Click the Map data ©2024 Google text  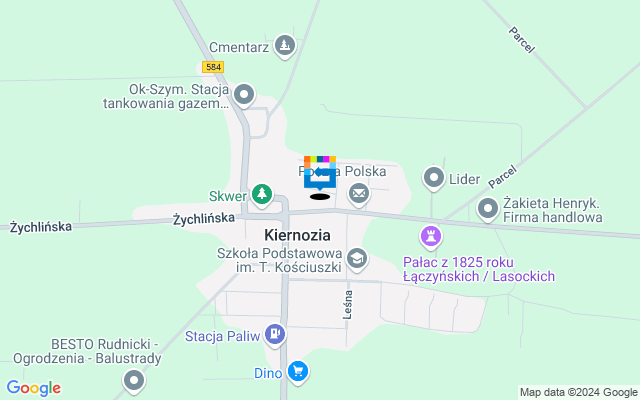pyautogui.click(x=578, y=393)
